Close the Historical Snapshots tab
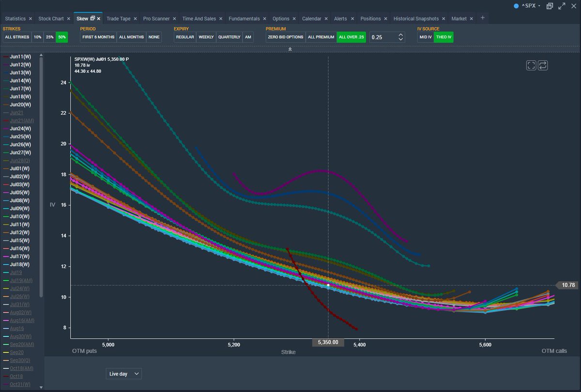The height and width of the screenshot is (392, 581). 443,19
